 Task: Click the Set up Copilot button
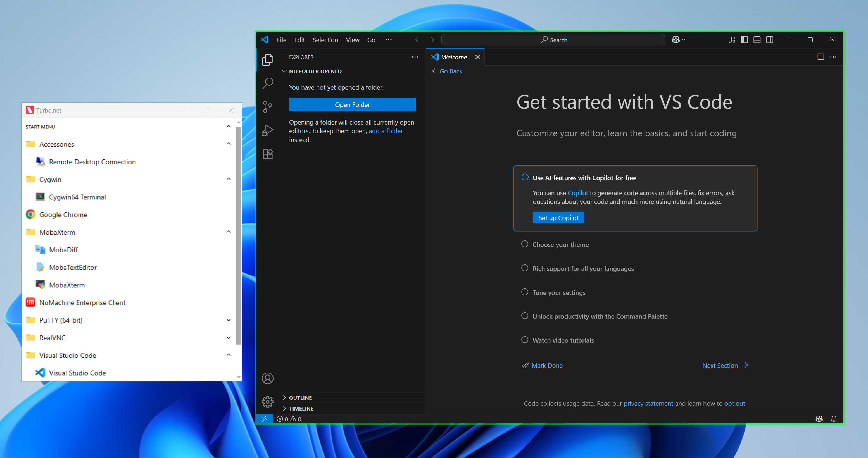tap(558, 218)
